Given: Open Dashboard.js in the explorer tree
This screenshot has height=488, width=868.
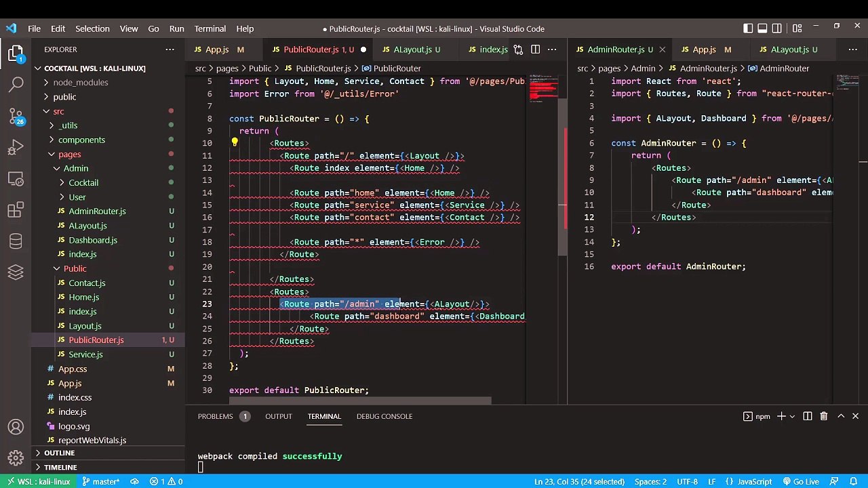Looking at the screenshot, I should pos(93,240).
